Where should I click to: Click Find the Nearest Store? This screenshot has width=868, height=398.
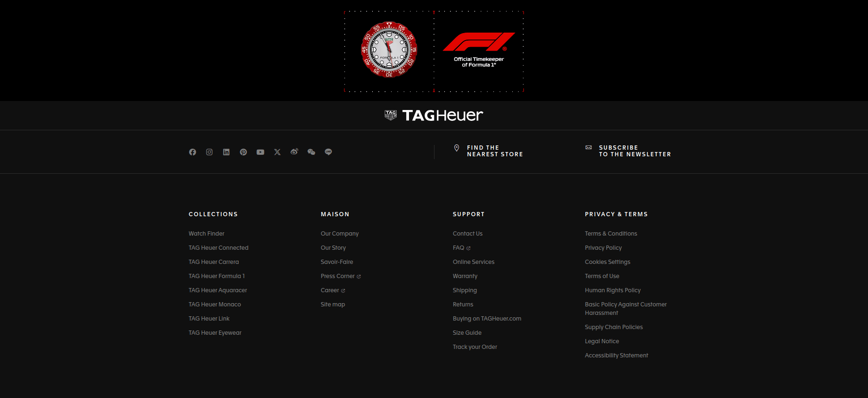click(x=494, y=151)
